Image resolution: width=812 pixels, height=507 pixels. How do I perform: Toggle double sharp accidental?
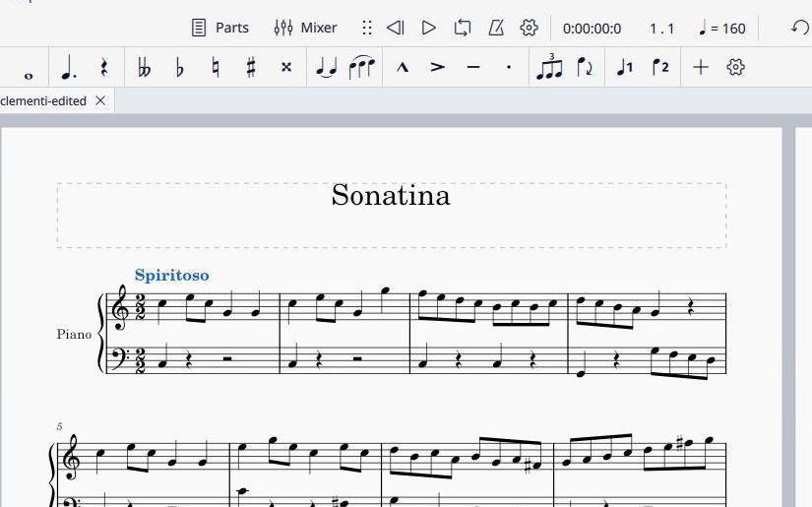(285, 67)
